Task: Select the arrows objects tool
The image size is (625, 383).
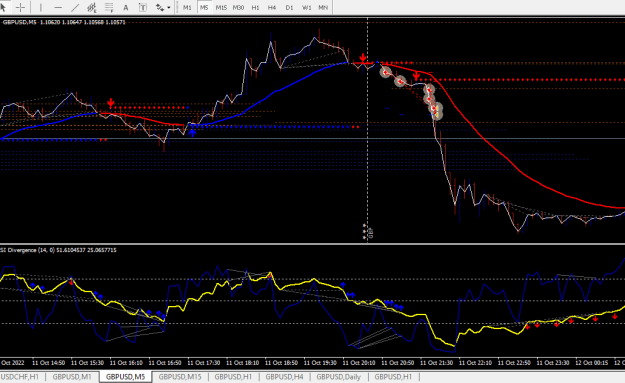Action: pyautogui.click(x=160, y=7)
